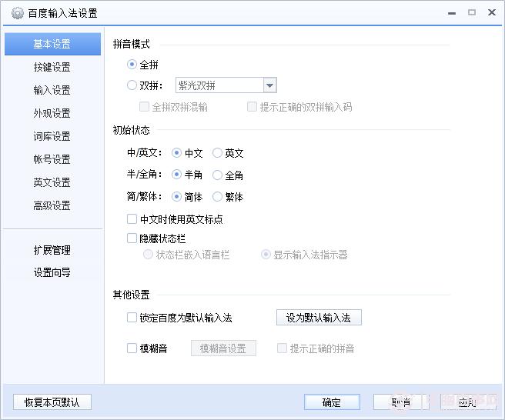Switch to 外观设置 page
Screen dimensions: 505x420
click(52, 113)
